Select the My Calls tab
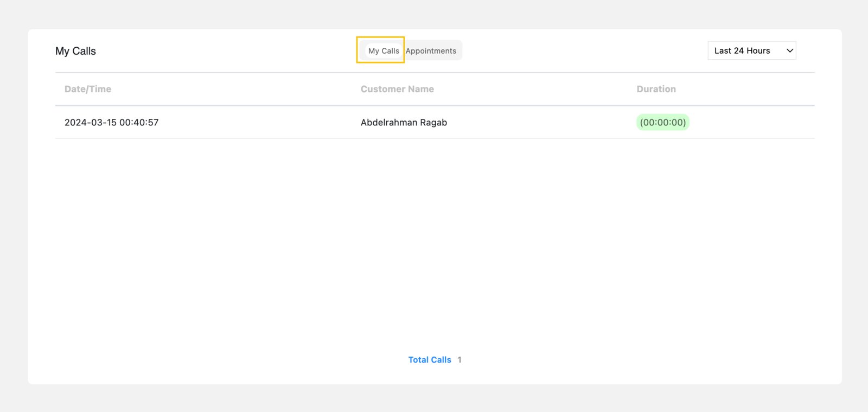Screen dimensions: 868x412 384,51
